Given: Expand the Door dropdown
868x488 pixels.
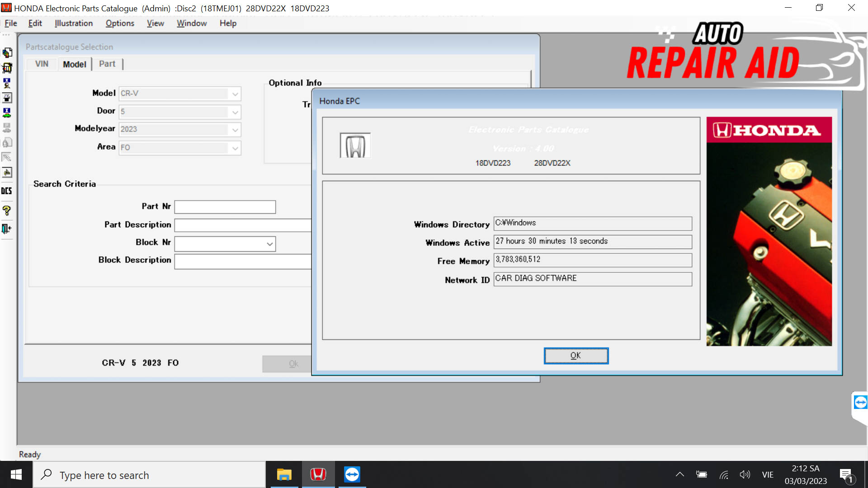Looking at the screenshot, I should point(235,112).
